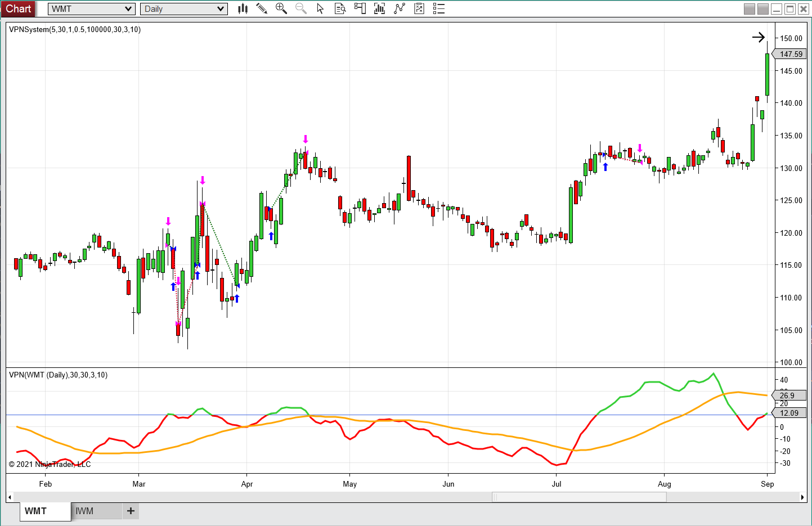Screen dimensions: 812x526
Task: Activate the zoom in magnifier
Action: pos(281,8)
